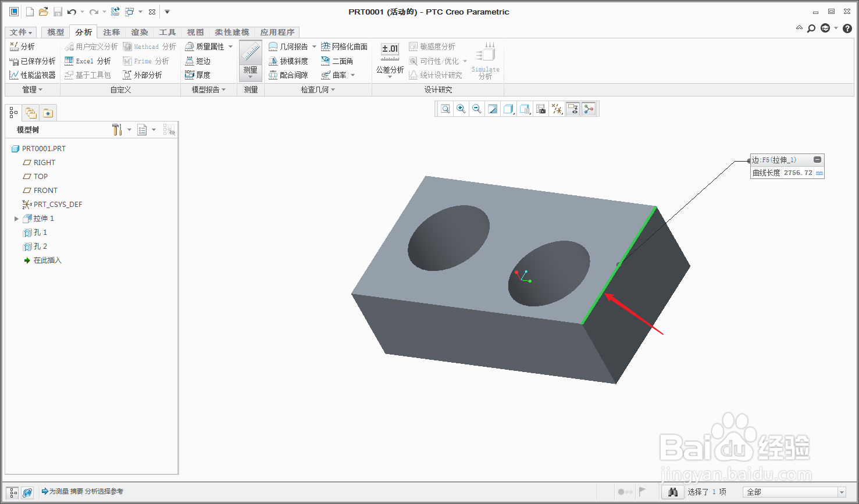The image size is (859, 504).
Task: Select PRT_CSYS_DEF in model tree
Action: 52,205
